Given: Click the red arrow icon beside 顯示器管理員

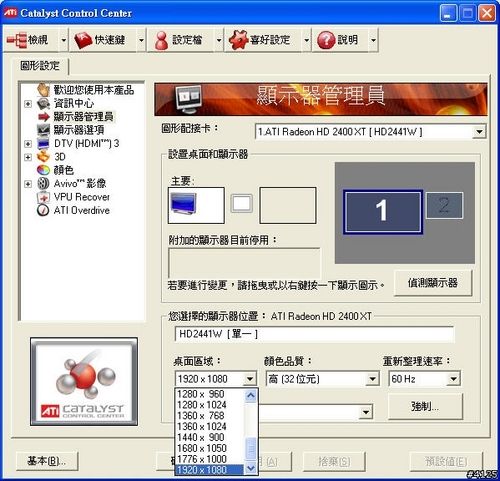Looking at the screenshot, I should pyautogui.click(x=44, y=117).
